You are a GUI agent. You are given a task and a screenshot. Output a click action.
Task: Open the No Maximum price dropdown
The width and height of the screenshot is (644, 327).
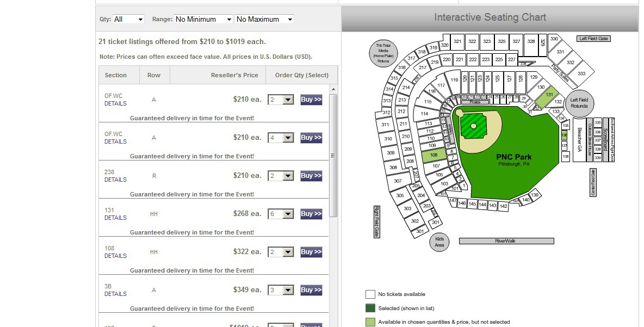[x=264, y=19]
